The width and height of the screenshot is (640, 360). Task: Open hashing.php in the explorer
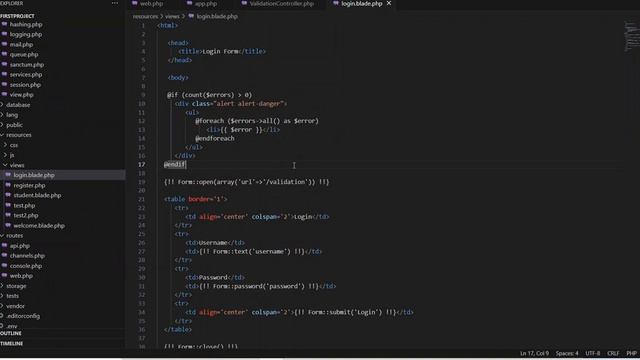pyautogui.click(x=26, y=24)
